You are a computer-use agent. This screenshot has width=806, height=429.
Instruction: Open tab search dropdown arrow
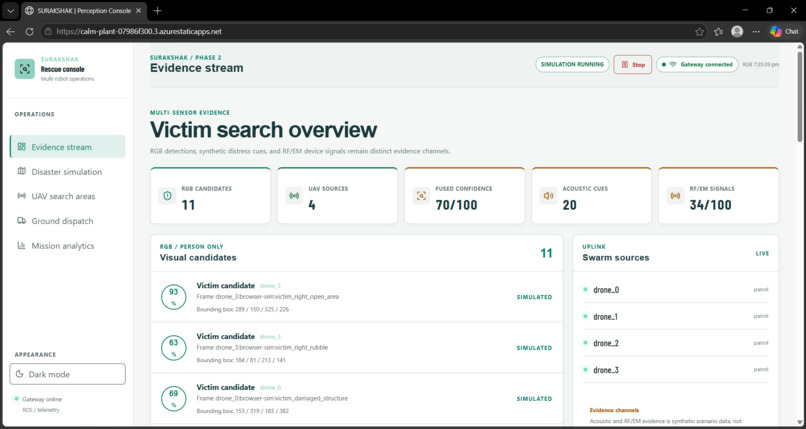coord(10,11)
